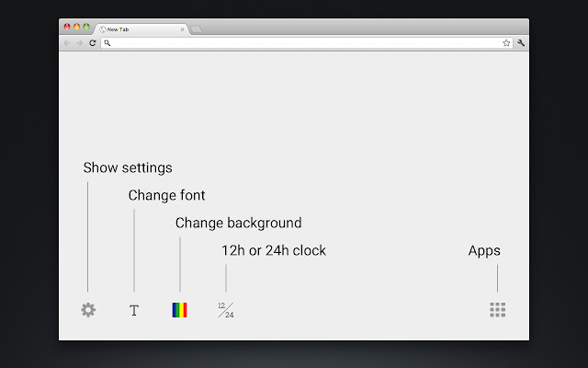Open the wrench browser menu
This screenshot has height=368, width=588.
(521, 43)
